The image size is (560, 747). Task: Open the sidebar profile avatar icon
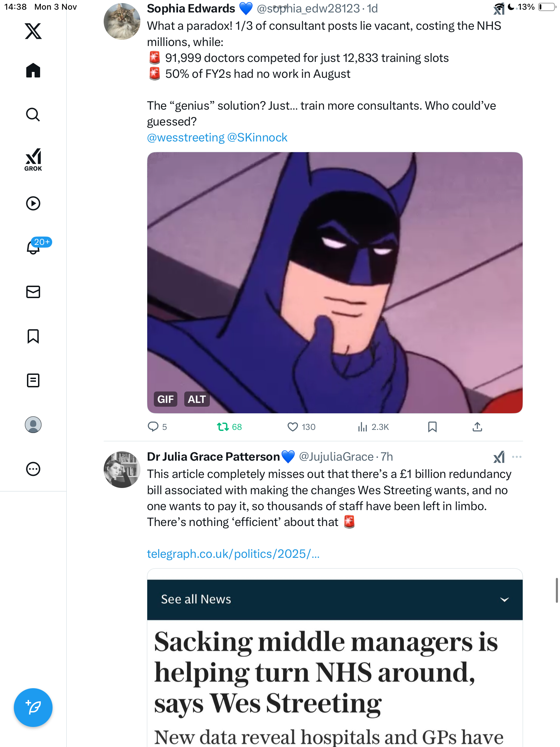click(x=33, y=425)
